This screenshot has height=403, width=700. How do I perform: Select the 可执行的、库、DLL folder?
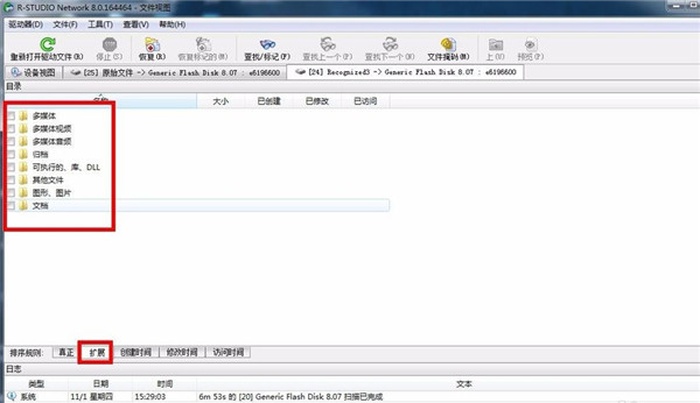66,167
